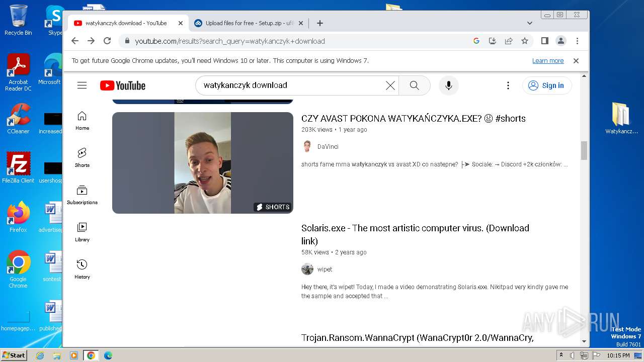Start voice search with the microphone
The height and width of the screenshot is (362, 644).
point(449,85)
